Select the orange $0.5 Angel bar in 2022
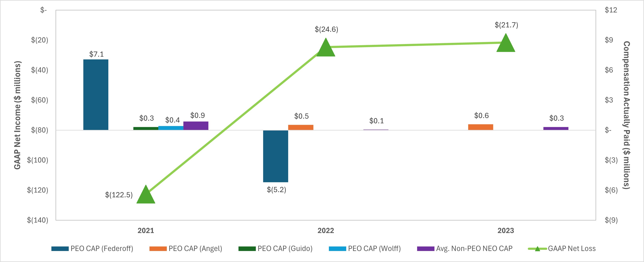Screen dimensions: 644x262 click(x=301, y=127)
